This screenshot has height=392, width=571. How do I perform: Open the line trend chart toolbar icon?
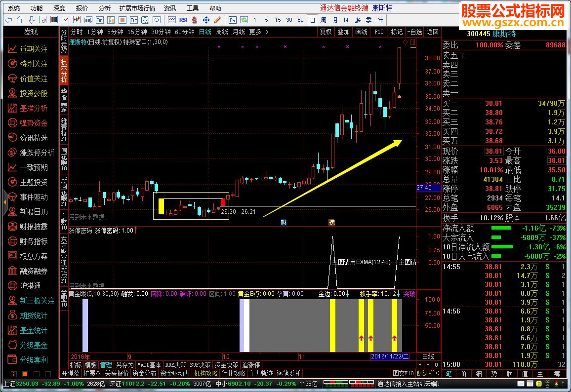click(x=66, y=20)
